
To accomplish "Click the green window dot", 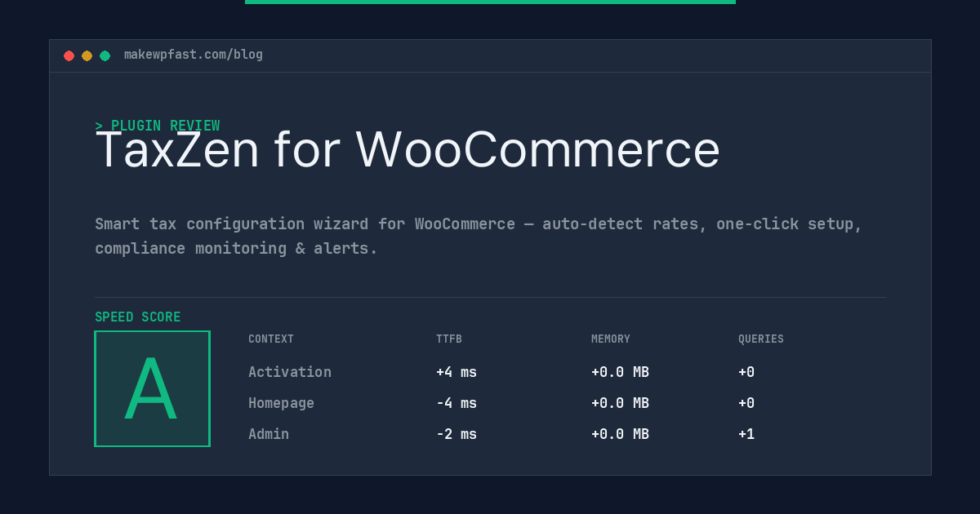I will pos(105,55).
